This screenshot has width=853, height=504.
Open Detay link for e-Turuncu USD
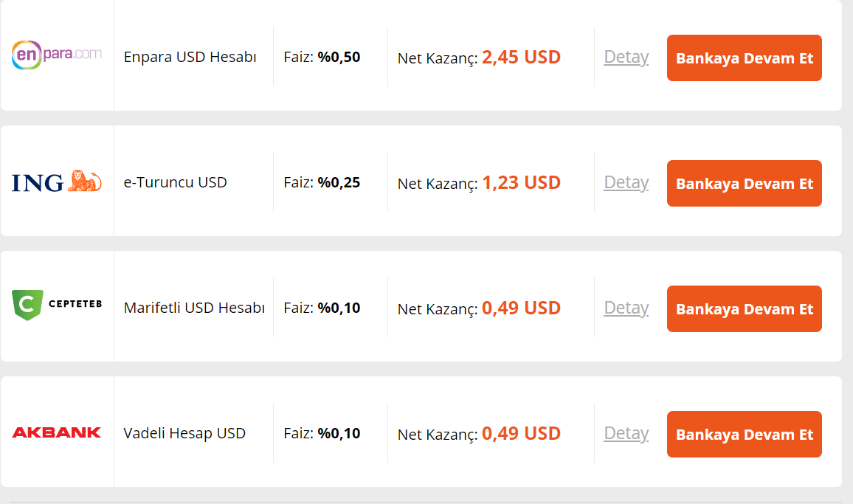pos(626,182)
